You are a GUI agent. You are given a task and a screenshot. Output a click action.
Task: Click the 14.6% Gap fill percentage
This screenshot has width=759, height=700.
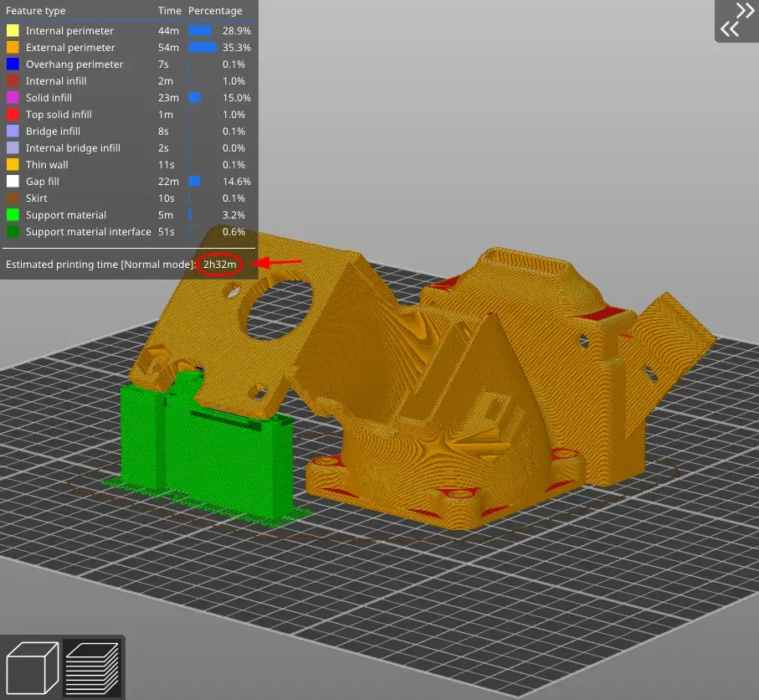[237, 181]
